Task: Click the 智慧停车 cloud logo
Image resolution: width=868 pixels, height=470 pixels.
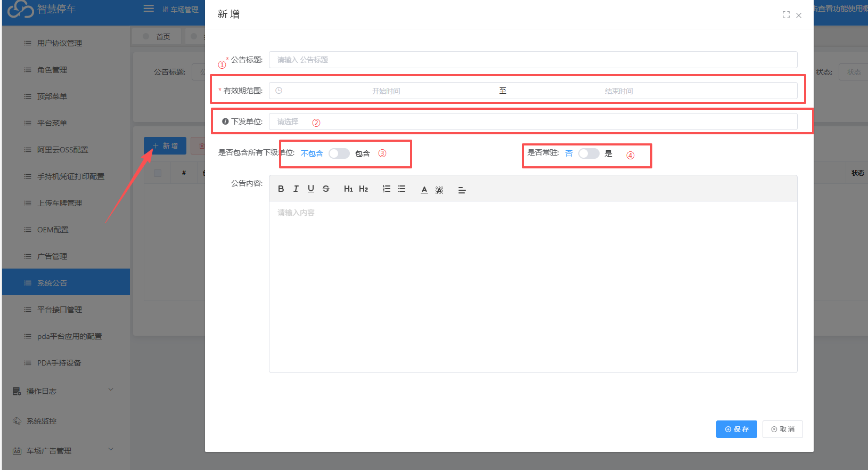Action: click(x=20, y=9)
